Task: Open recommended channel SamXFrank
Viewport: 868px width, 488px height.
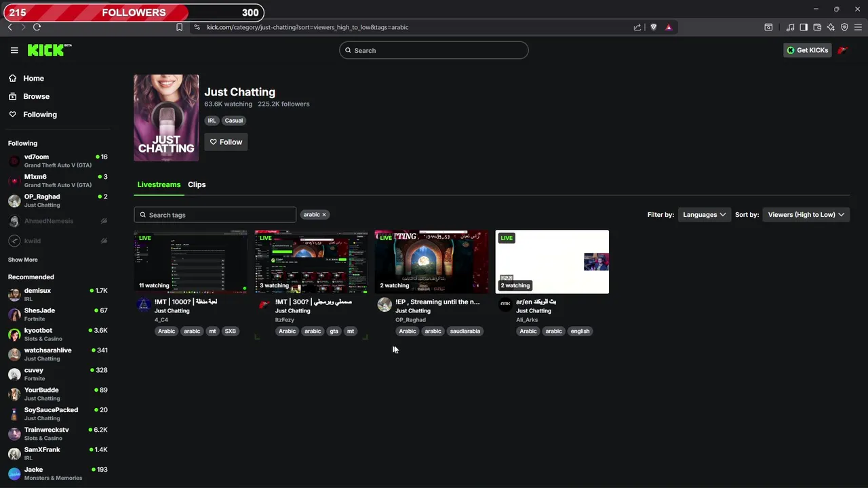Action: [x=58, y=453]
